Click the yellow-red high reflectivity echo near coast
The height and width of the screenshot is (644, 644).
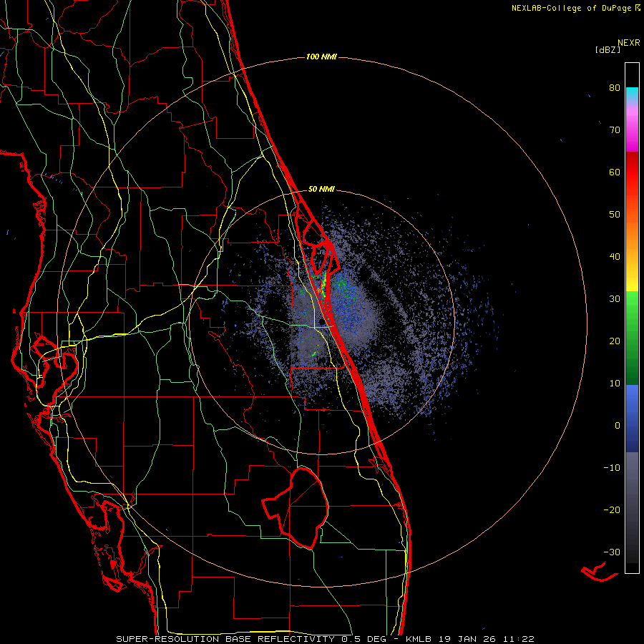(x=323, y=284)
